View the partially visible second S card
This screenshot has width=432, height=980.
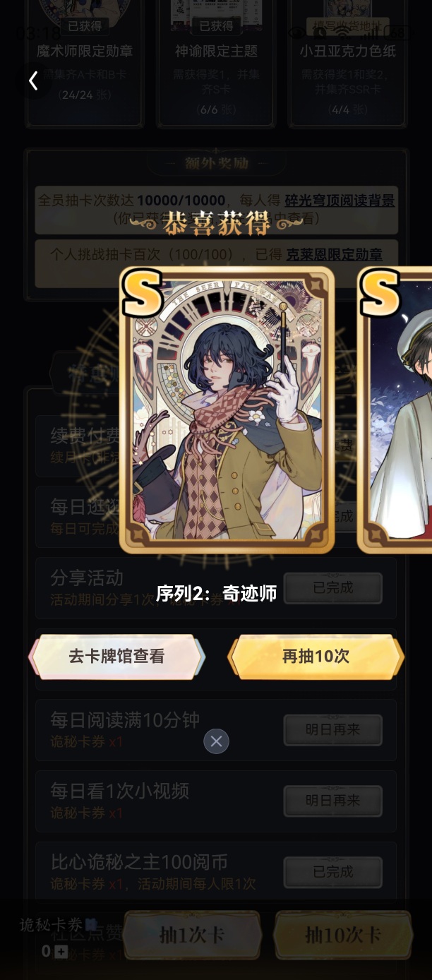(x=395, y=410)
